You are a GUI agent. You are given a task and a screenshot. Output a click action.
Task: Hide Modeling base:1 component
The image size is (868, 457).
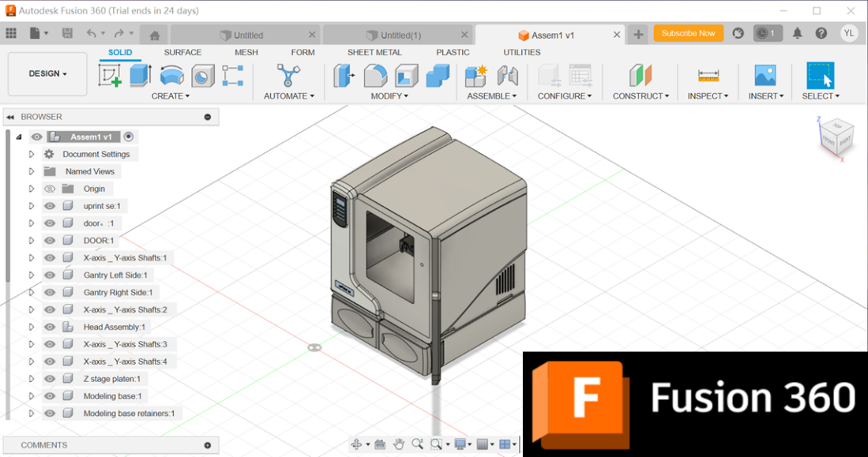pos(49,396)
